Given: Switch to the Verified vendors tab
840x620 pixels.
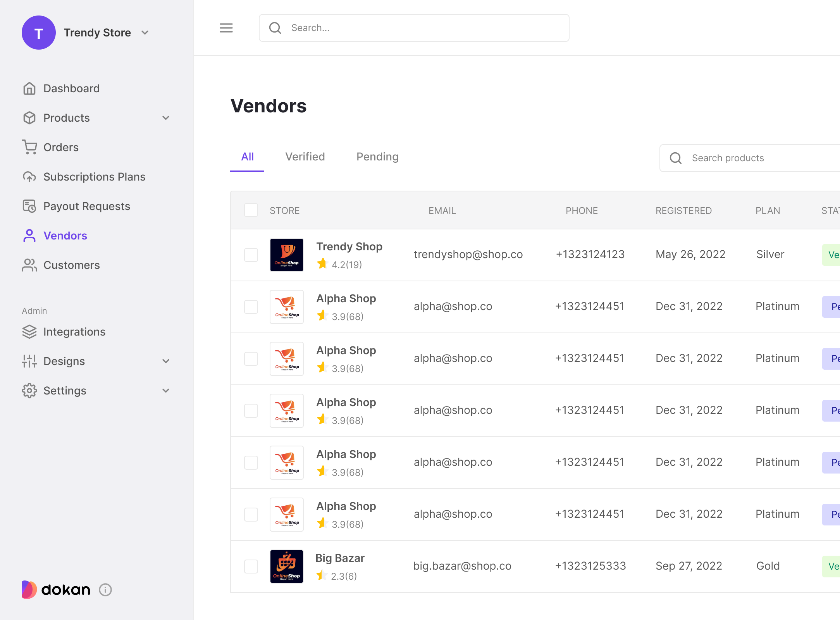Looking at the screenshot, I should (x=305, y=157).
